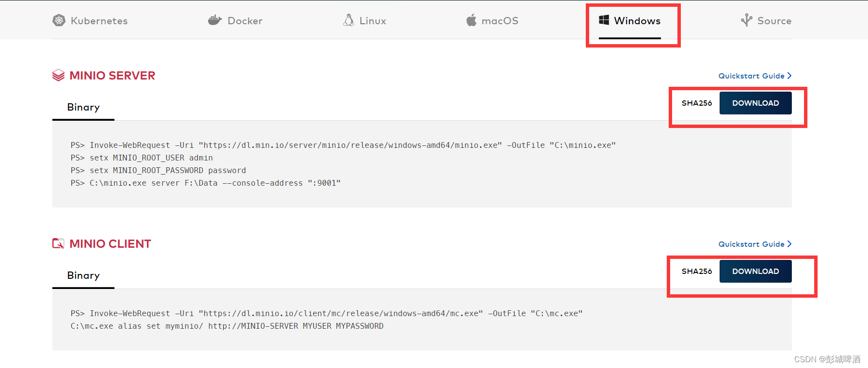The width and height of the screenshot is (868, 368).
Task: Click the MINIO SERVER heading
Action: pos(113,76)
